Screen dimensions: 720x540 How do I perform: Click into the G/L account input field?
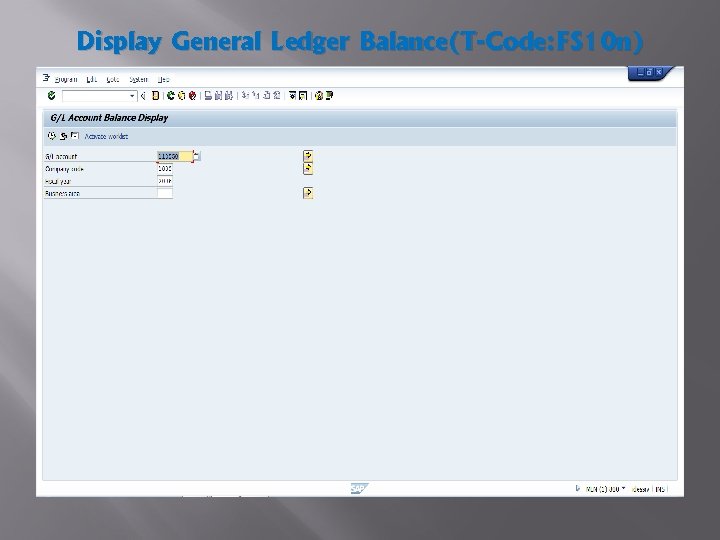(175, 156)
